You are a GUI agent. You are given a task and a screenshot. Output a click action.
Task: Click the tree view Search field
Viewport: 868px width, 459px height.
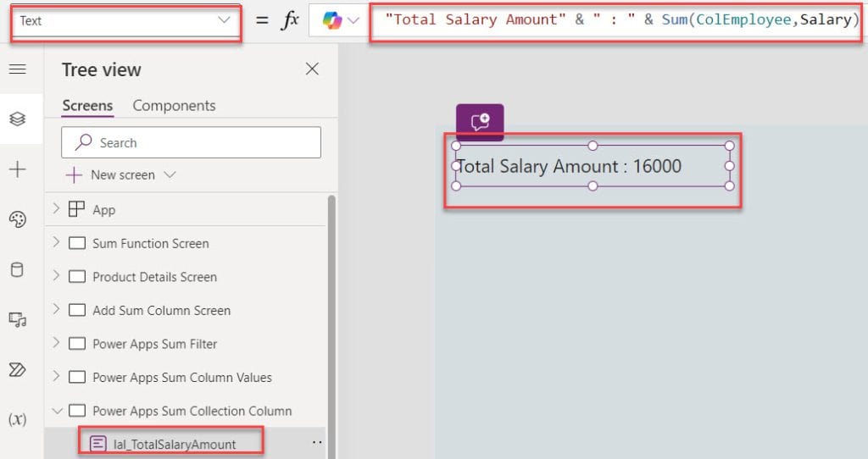coord(191,142)
